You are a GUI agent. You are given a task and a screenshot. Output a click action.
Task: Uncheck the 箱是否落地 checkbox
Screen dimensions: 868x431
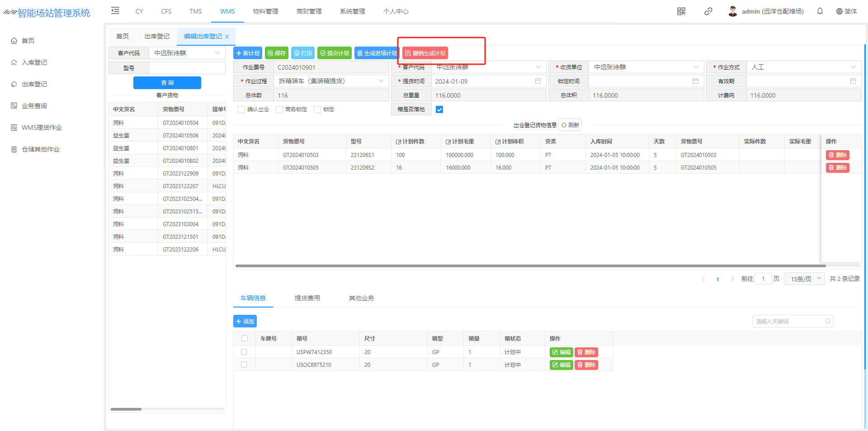(439, 109)
